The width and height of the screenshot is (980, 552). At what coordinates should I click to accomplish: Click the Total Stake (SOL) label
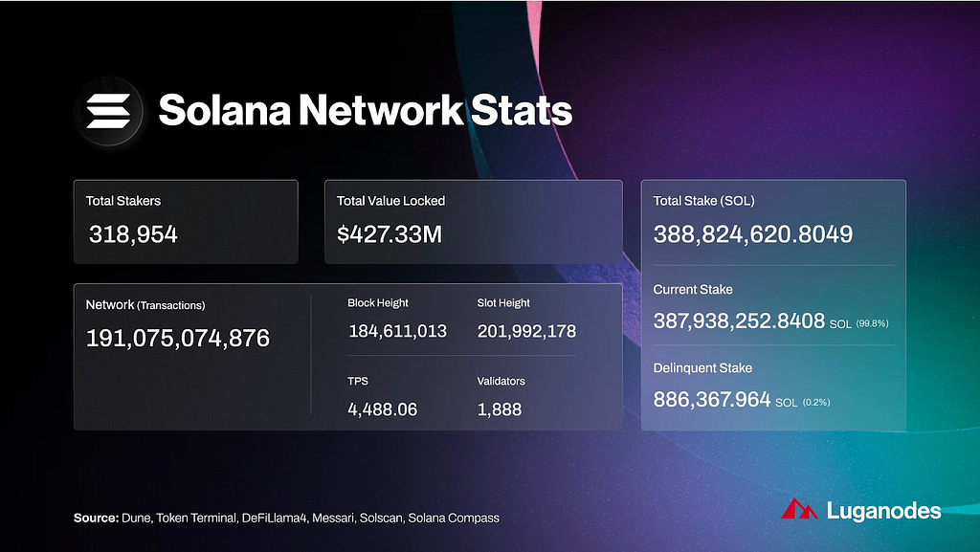[x=703, y=201]
